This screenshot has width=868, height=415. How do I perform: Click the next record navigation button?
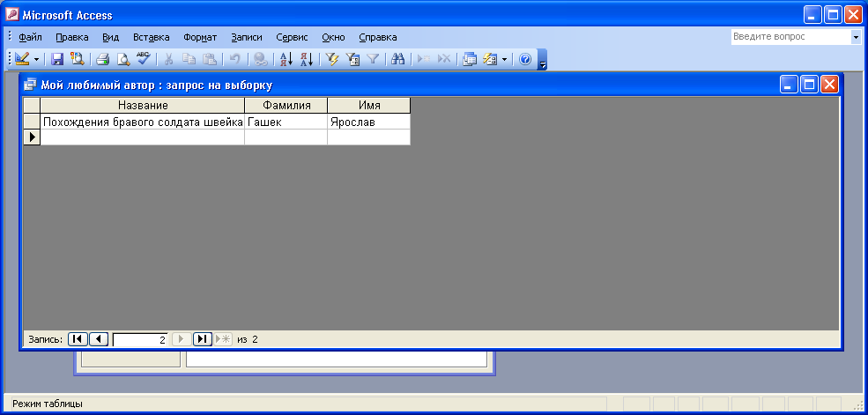pyautogui.click(x=182, y=339)
